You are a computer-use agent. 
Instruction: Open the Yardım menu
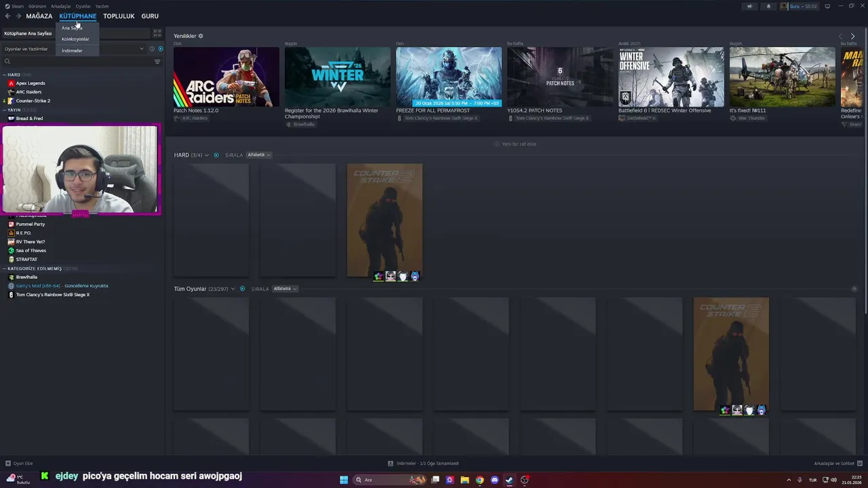coord(102,6)
